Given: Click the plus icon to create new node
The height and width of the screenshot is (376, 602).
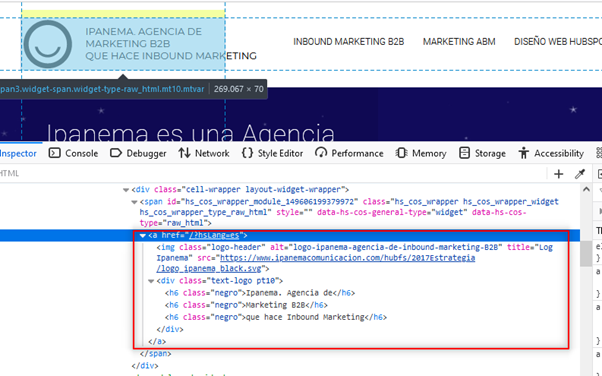Looking at the screenshot, I should click(x=559, y=174).
